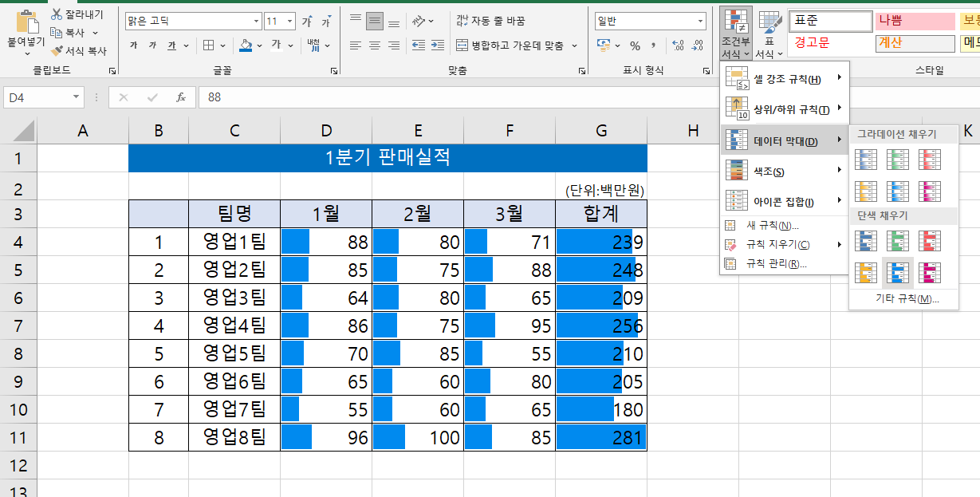Open the font color dropdown arrow
The height and width of the screenshot is (497, 980).
click(x=289, y=45)
